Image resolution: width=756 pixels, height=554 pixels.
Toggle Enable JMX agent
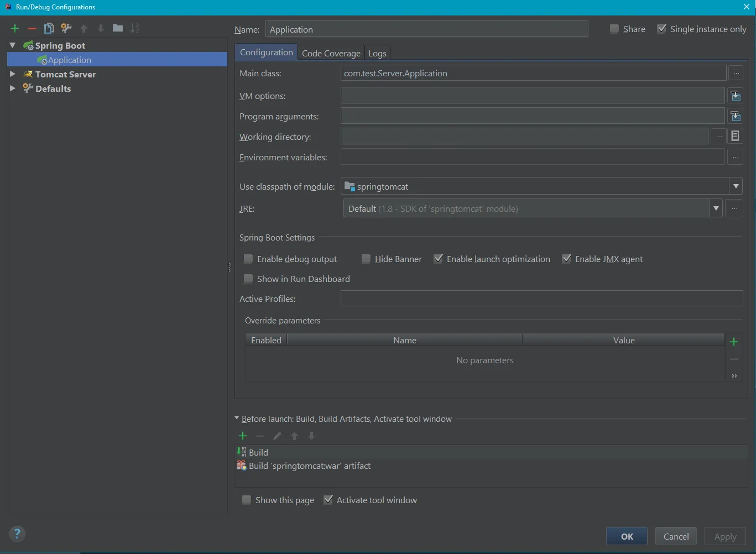coord(566,259)
